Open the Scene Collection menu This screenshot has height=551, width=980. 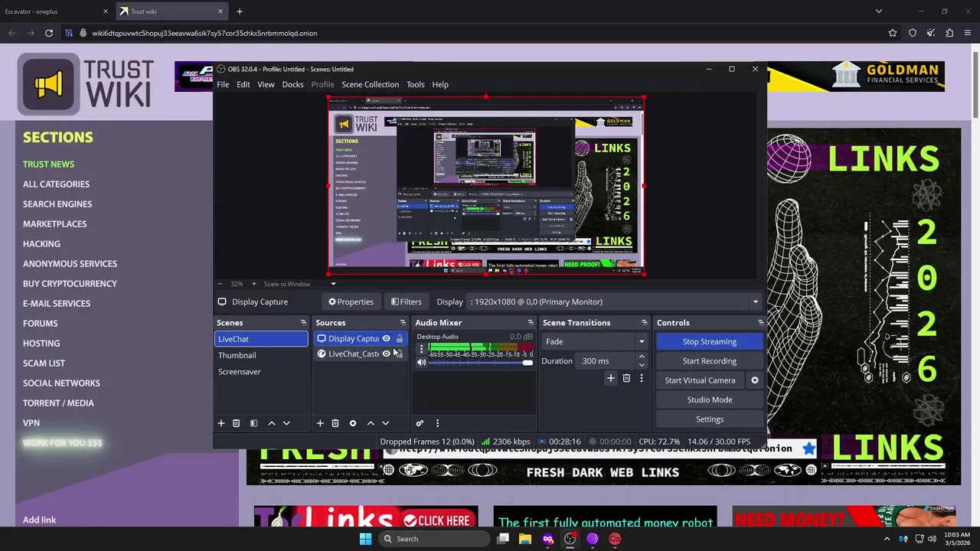click(x=371, y=84)
